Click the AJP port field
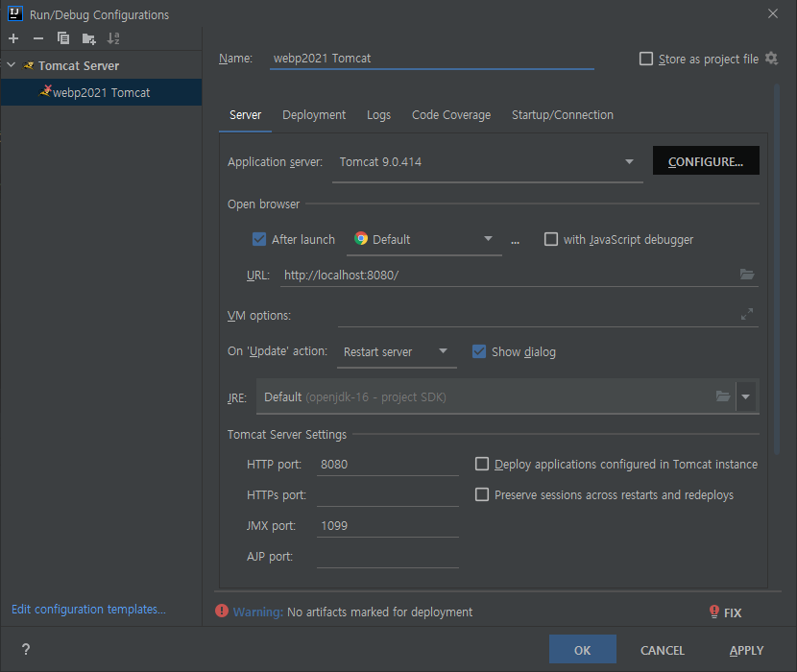 (x=387, y=556)
